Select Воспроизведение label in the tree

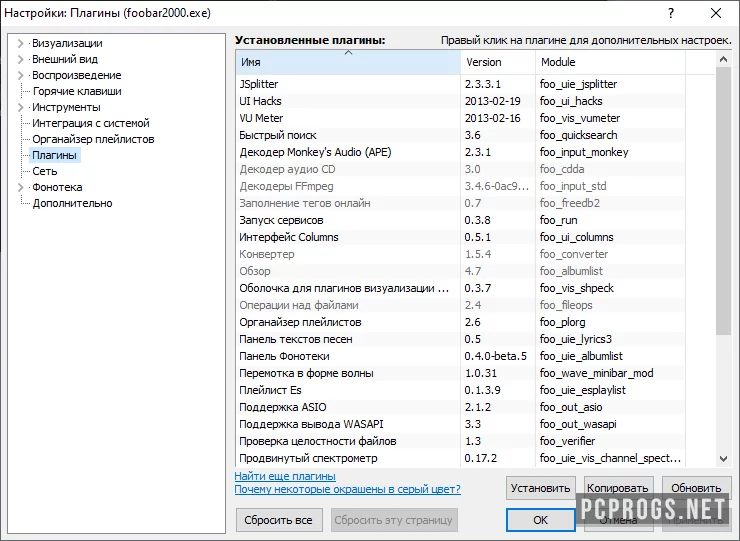(76, 76)
